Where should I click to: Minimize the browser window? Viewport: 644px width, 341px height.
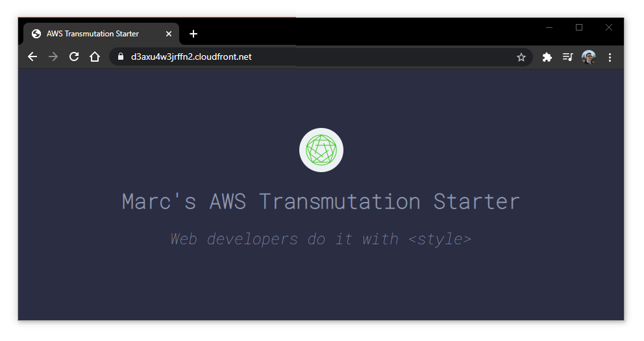[549, 27]
